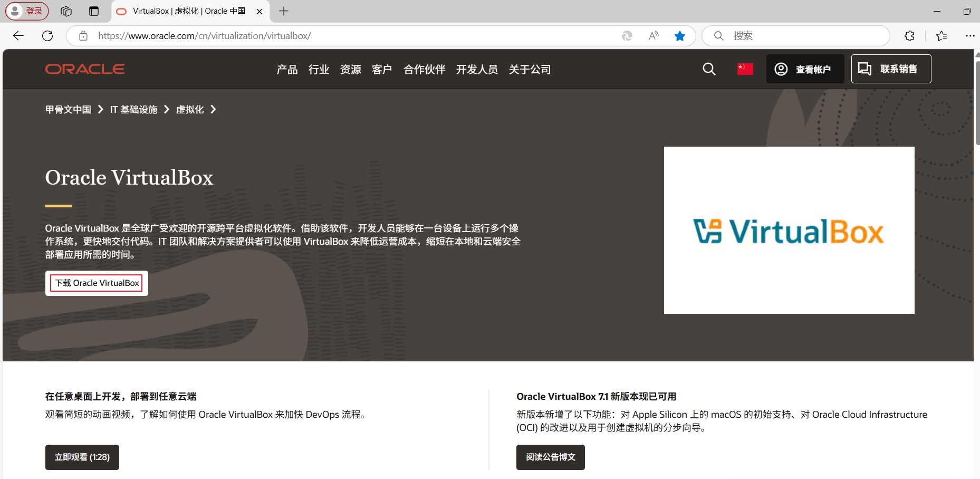The height and width of the screenshot is (479, 980).
Task: Click the VirtualBox logo image
Action: click(789, 231)
